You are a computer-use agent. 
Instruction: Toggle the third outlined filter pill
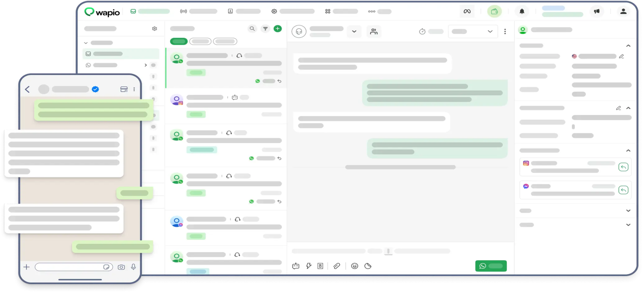pyautogui.click(x=225, y=42)
